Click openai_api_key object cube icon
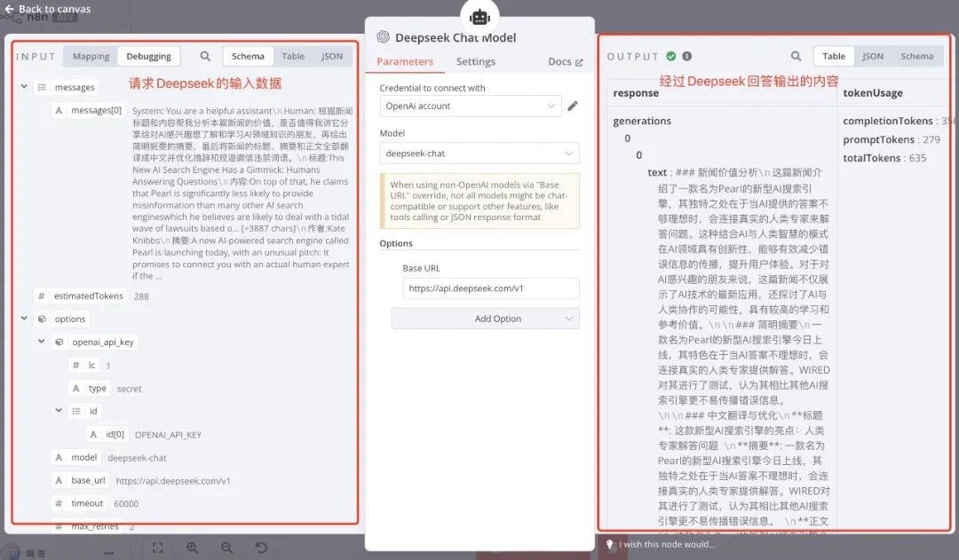The image size is (959, 560). (x=59, y=343)
